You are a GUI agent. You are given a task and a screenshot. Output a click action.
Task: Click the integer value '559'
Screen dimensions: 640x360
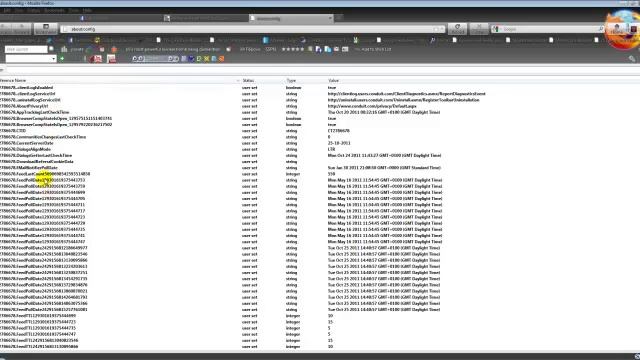[x=331, y=174]
